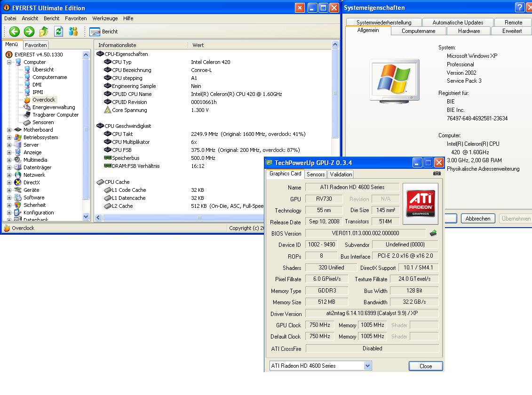Click the tree panel scroll-up arrow
The width and height of the screenshot is (532, 395).
click(86, 55)
